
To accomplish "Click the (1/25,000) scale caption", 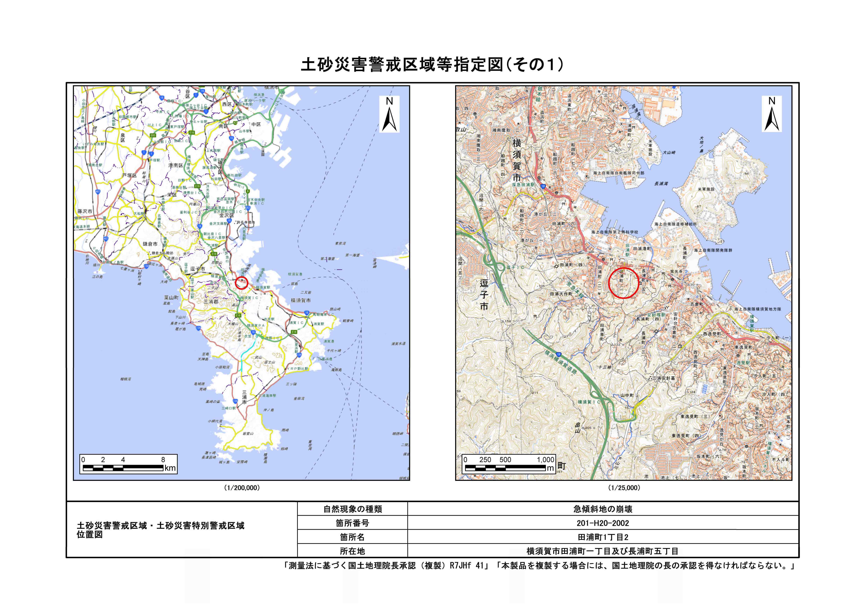I will tap(624, 488).
